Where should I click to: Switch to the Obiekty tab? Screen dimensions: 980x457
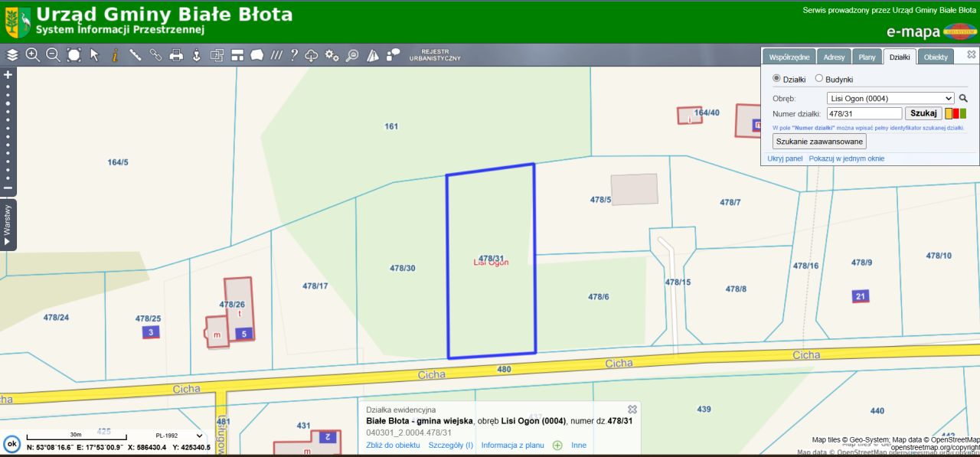(x=936, y=57)
